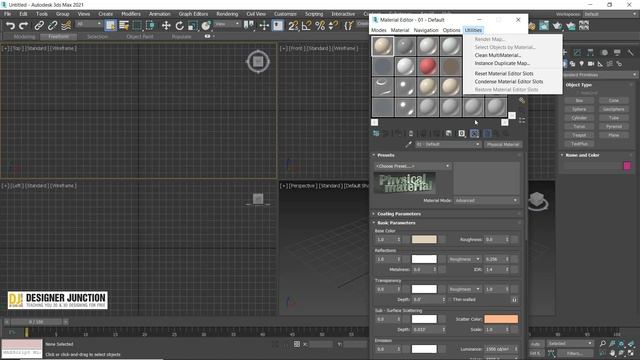Choose Clean MultiMaterial from Utilities menu
Viewport: 640px width, 360px height.
click(498, 55)
